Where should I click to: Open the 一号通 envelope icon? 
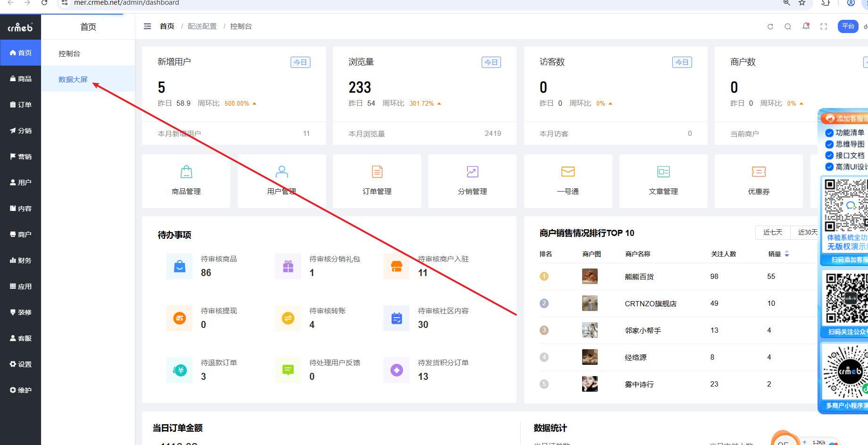pos(568,172)
